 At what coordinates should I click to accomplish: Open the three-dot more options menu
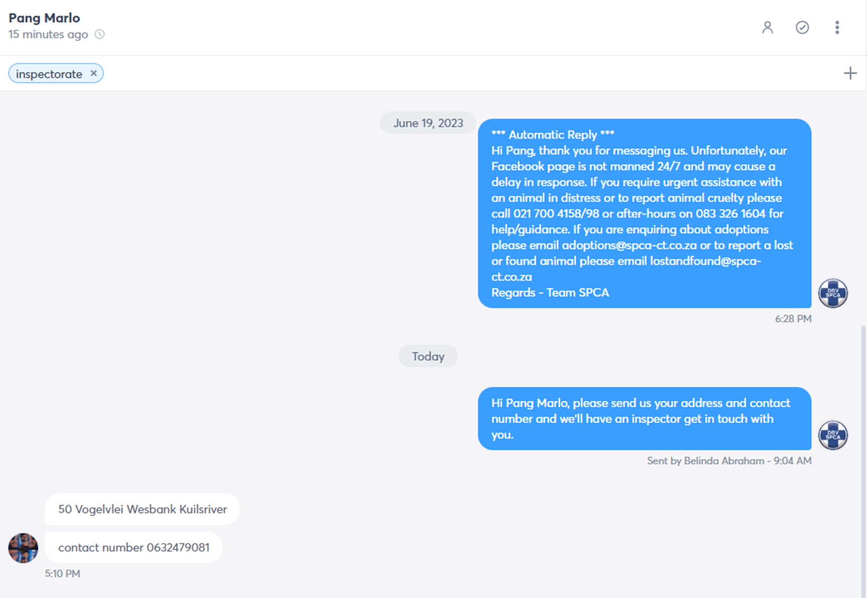click(x=837, y=28)
